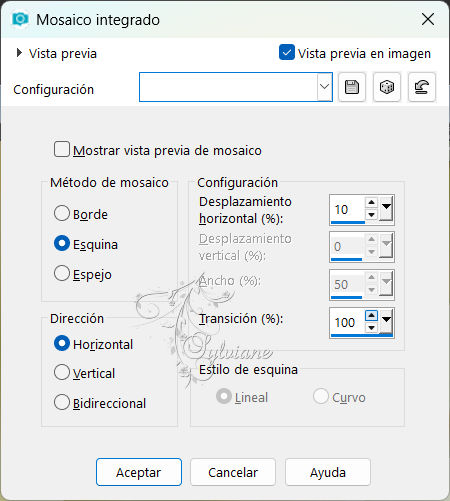Image resolution: width=450 pixels, height=501 pixels.
Task: Open the Transición slider dropdown arrow
Action: point(386,322)
